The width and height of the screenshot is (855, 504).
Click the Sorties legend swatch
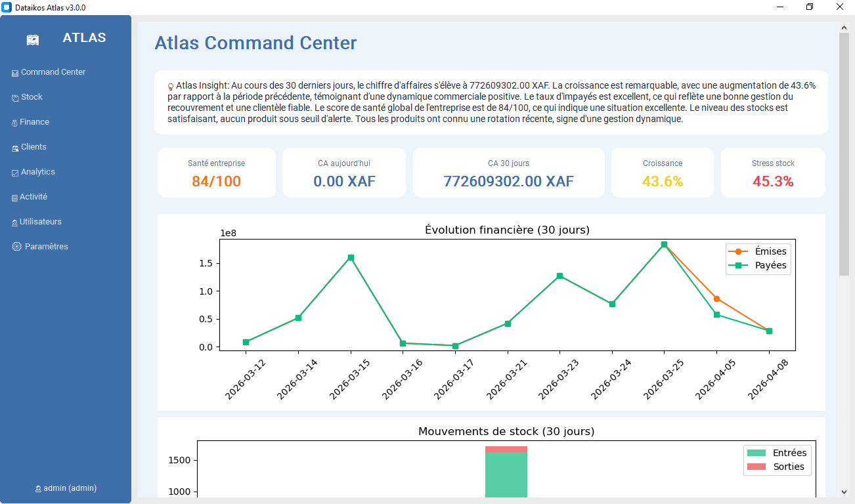[x=756, y=467]
